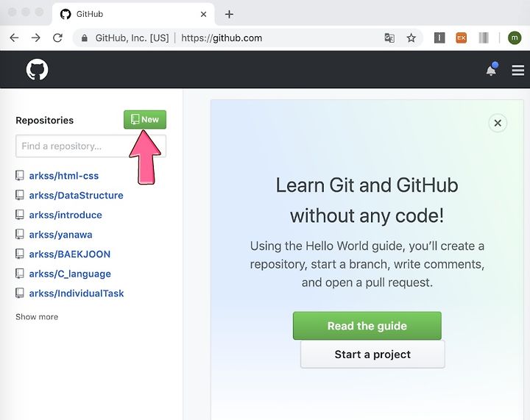Click the browser forward arrow

[x=36, y=38]
